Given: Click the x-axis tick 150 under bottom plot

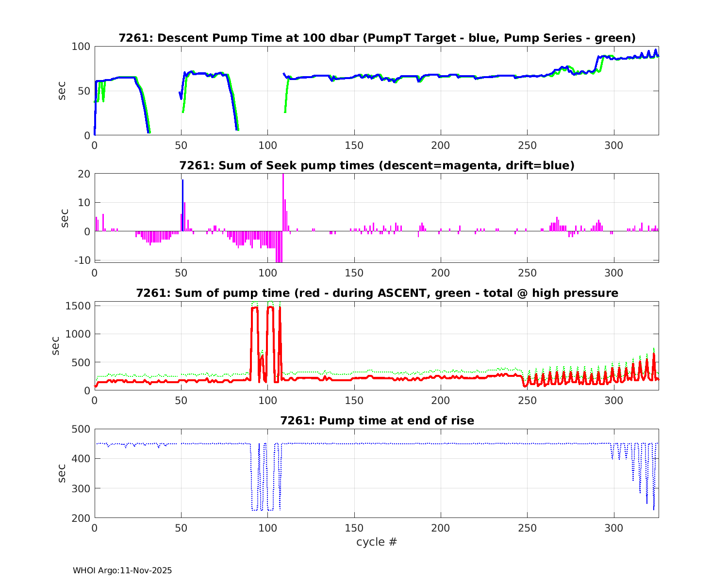Looking at the screenshot, I should [x=354, y=528].
